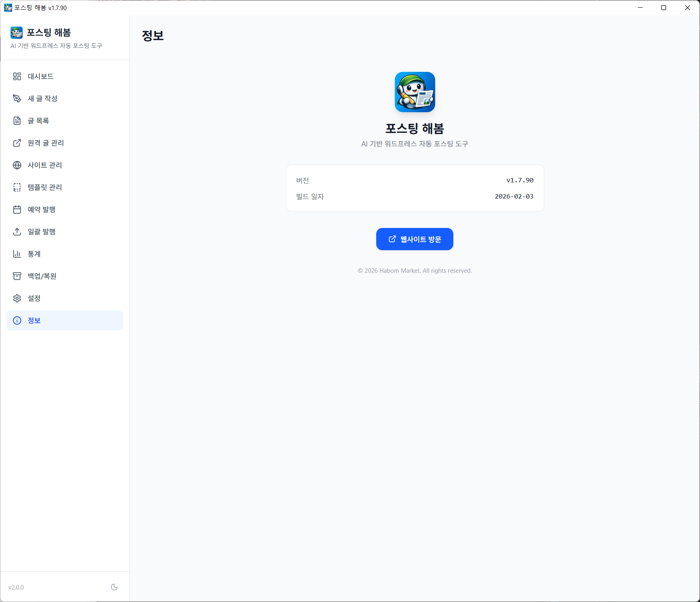Viewport: 700px width, 602px height.
Task: Click the globe icon for 사이트 관리
Action: point(17,165)
